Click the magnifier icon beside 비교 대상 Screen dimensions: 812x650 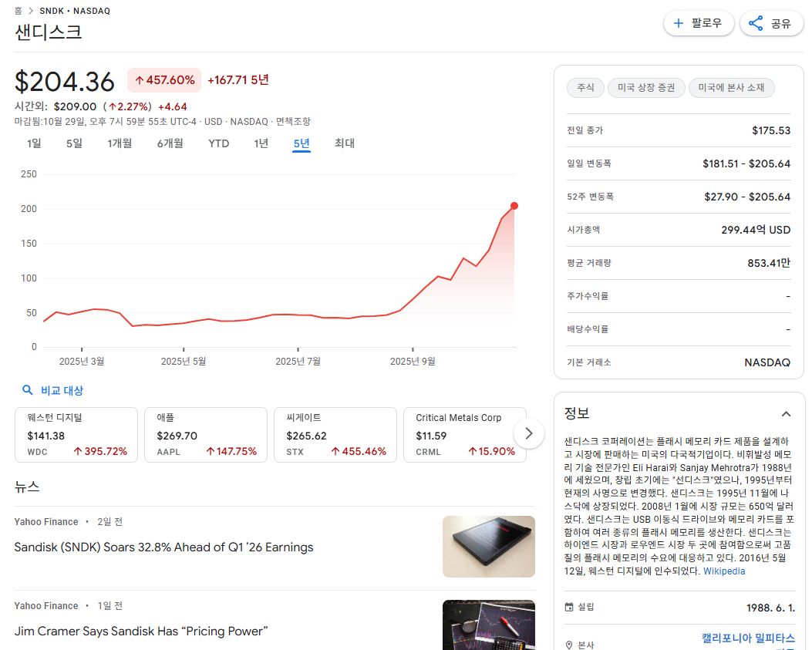[x=28, y=390]
